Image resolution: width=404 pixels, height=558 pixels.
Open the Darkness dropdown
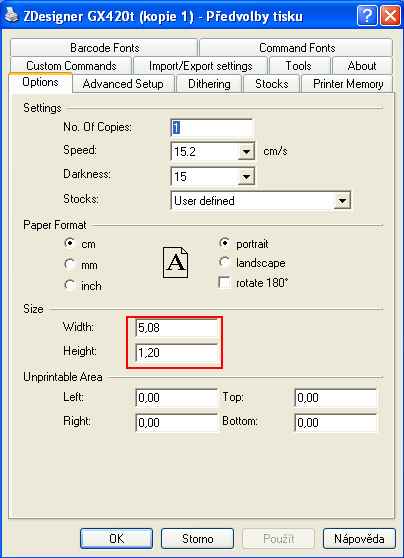point(246,176)
